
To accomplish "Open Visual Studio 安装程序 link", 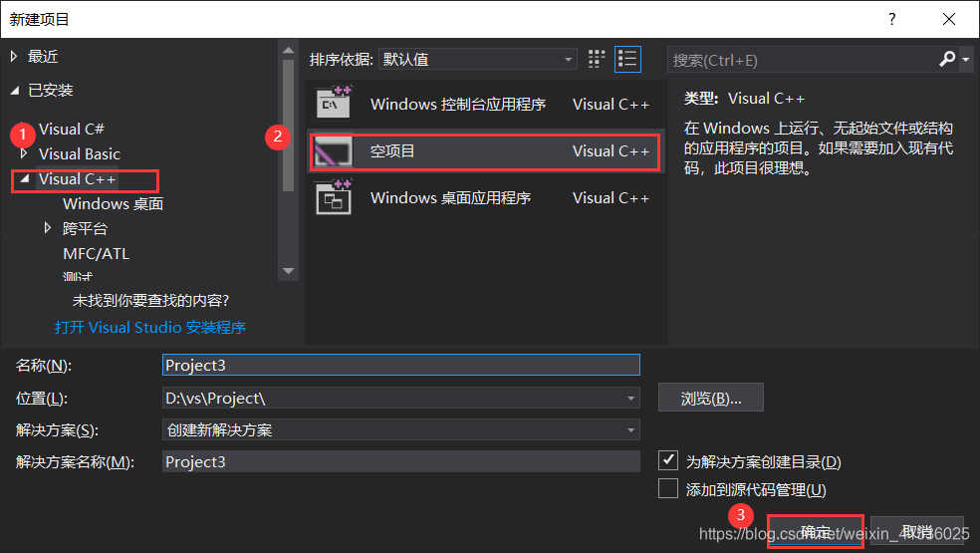I will click(x=150, y=327).
